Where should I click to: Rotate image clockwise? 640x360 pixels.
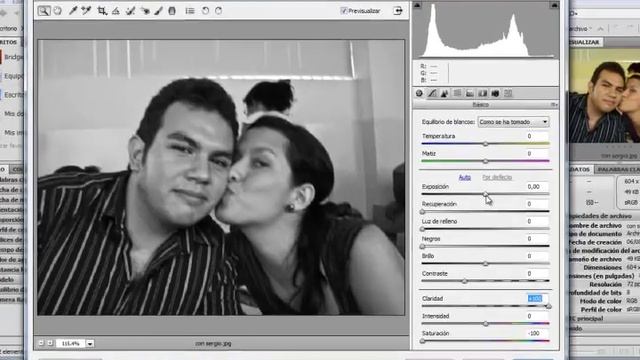[x=218, y=11]
